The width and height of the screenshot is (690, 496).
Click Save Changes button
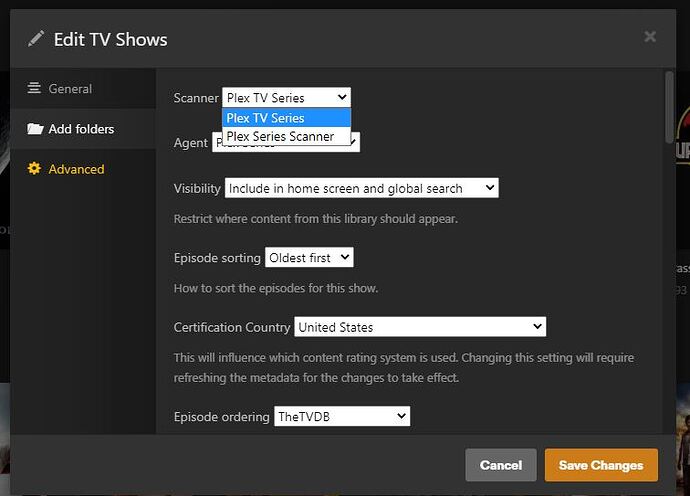tap(601, 465)
